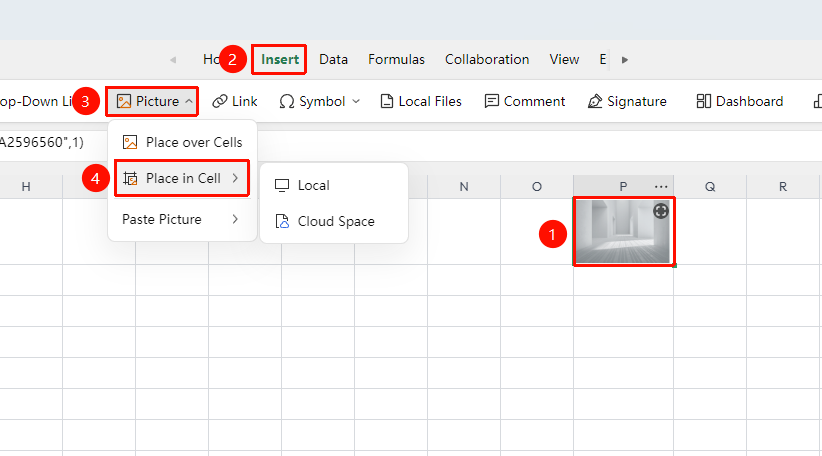The height and width of the screenshot is (456, 822).
Task: Click the formula bar input
Action: (411, 143)
